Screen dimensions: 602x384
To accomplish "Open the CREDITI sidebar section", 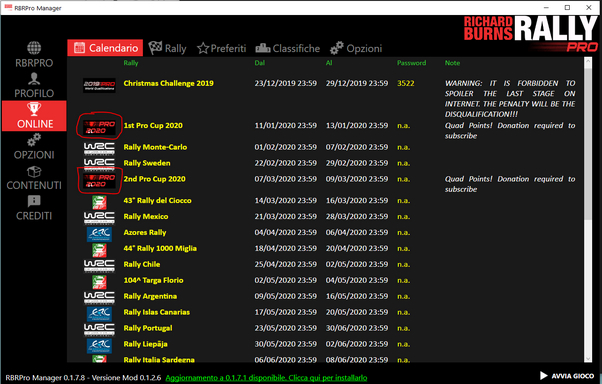I will pos(34,208).
